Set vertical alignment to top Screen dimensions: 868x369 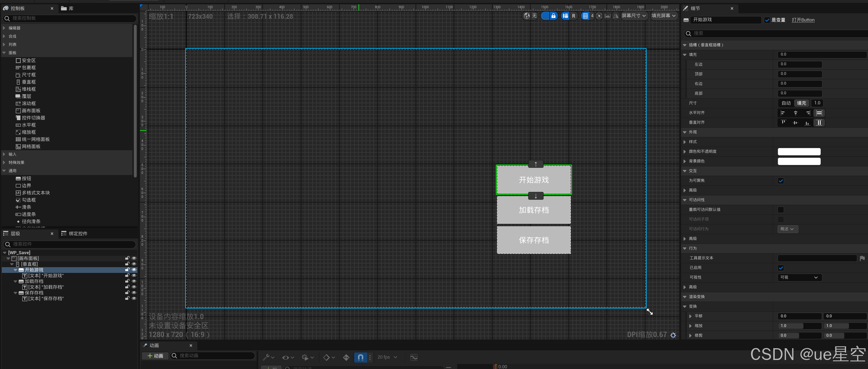[x=783, y=123]
